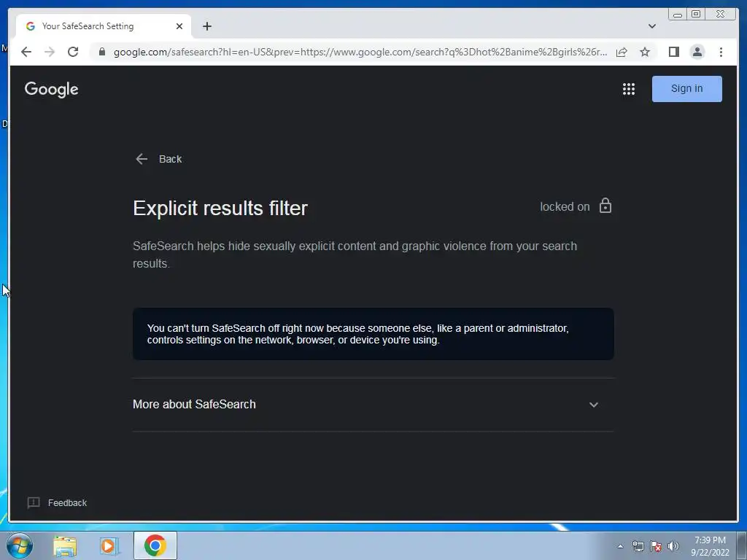Open Chrome profile avatar menu
747x560 pixels.
point(697,52)
